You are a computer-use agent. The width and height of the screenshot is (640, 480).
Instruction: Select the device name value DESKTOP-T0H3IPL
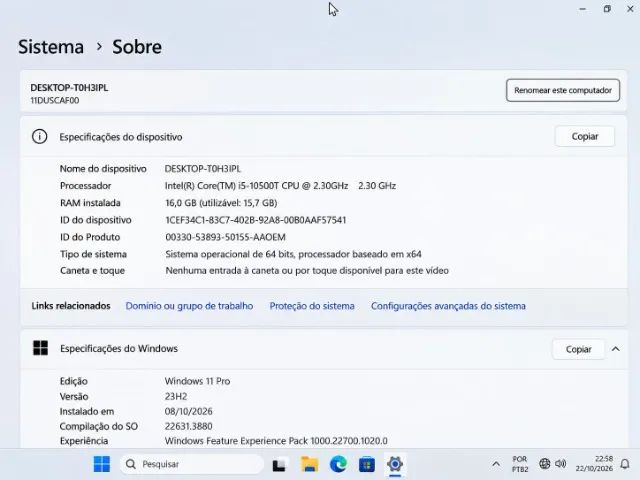(x=203, y=169)
